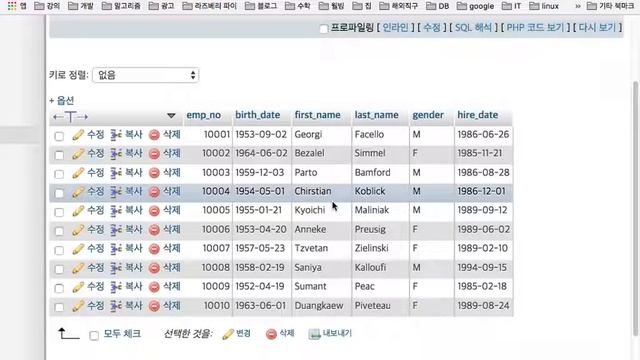The image size is (640, 360).
Task: Expand the + 옵션 options section
Action: point(62,100)
